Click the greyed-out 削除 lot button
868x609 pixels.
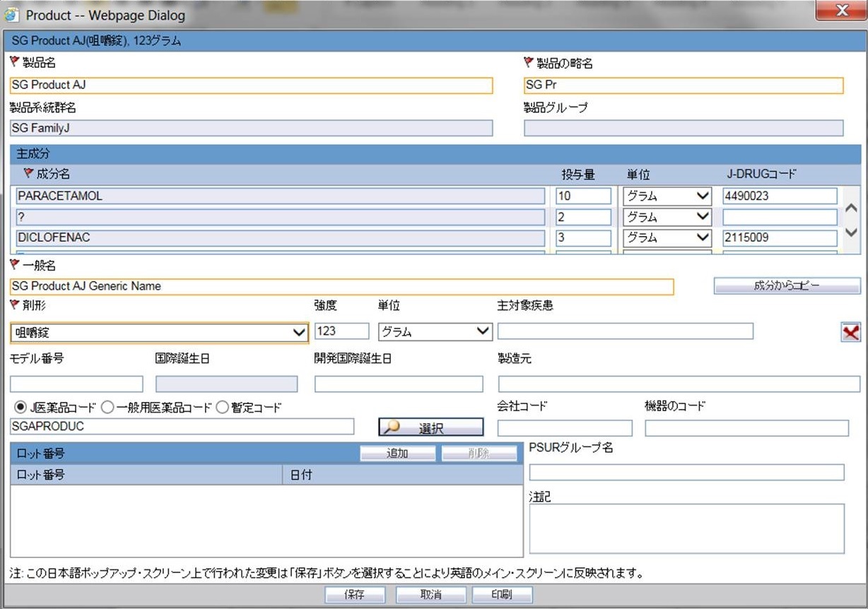point(479,454)
